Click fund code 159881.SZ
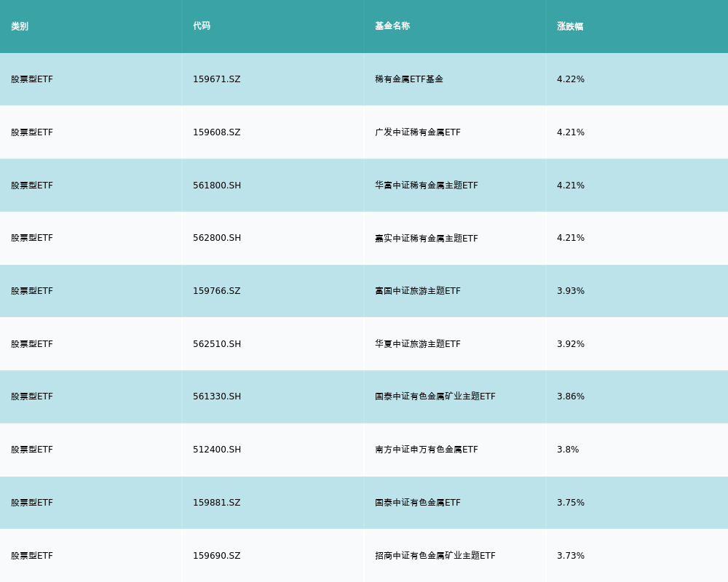Screen dimensions: 728x582 (216, 503)
